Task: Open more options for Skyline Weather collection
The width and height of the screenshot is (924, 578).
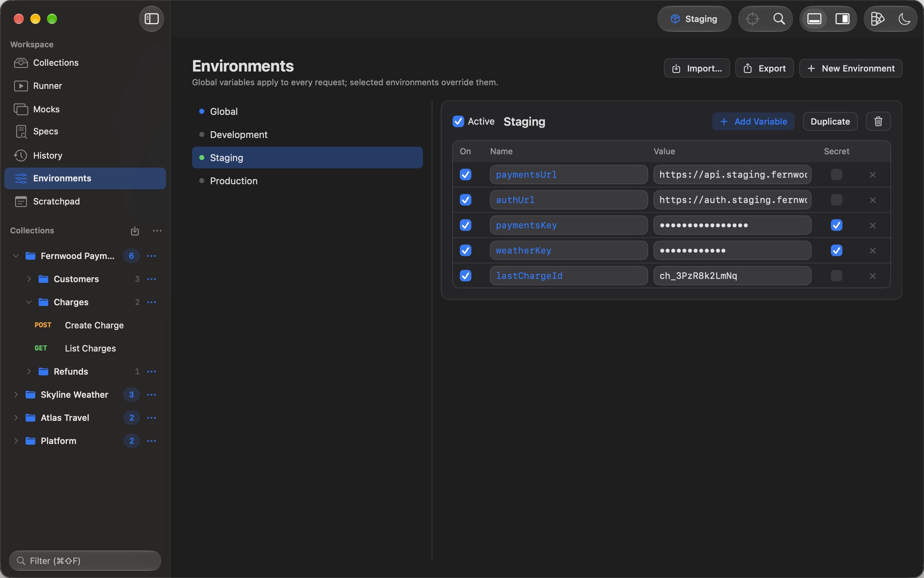Action: pos(152,394)
